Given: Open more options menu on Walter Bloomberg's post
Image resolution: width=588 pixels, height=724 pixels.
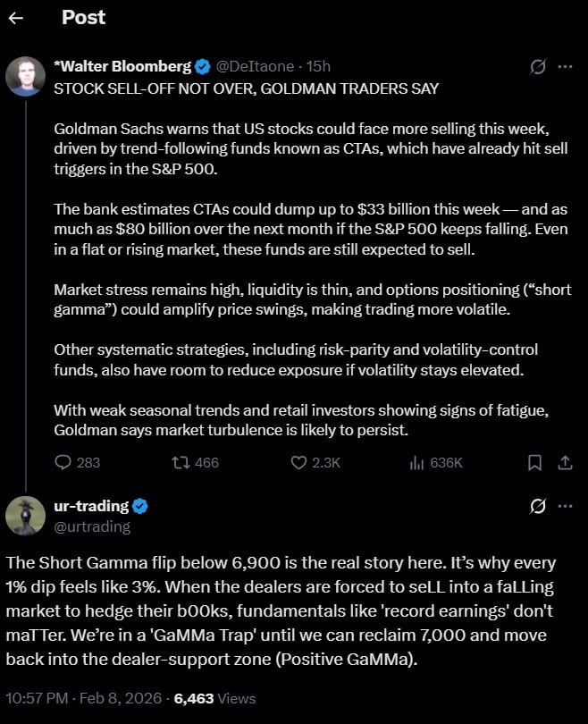Looking at the screenshot, I should click(x=565, y=67).
